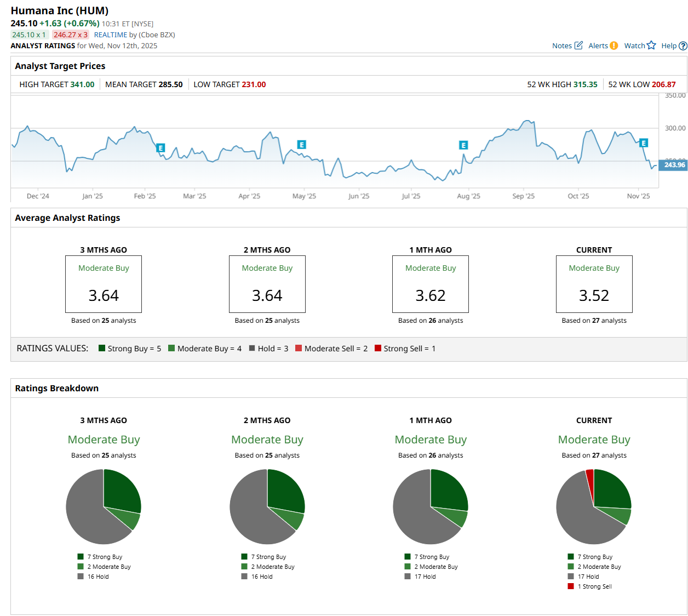Click the red slice in the Current pie chart
Image resolution: width=688 pixels, height=616 pixels.
tap(590, 480)
